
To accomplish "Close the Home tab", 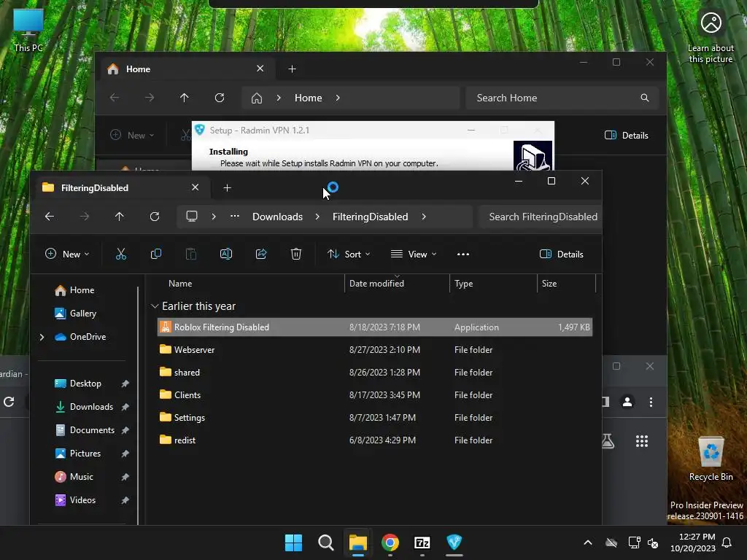I will (x=260, y=69).
